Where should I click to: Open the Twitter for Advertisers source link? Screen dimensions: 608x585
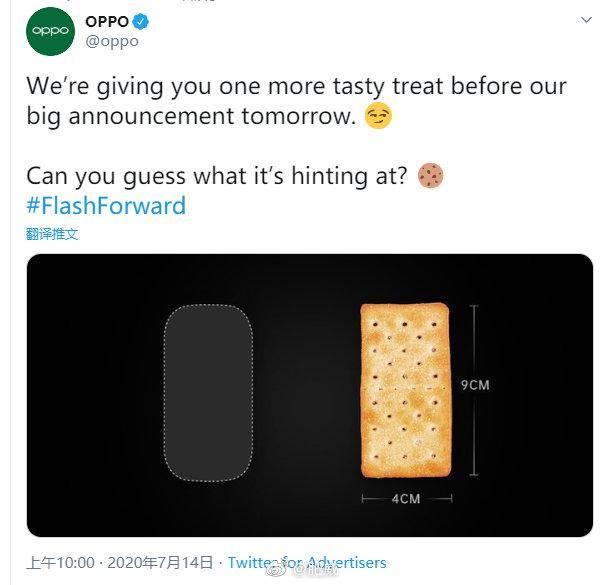[307, 562]
